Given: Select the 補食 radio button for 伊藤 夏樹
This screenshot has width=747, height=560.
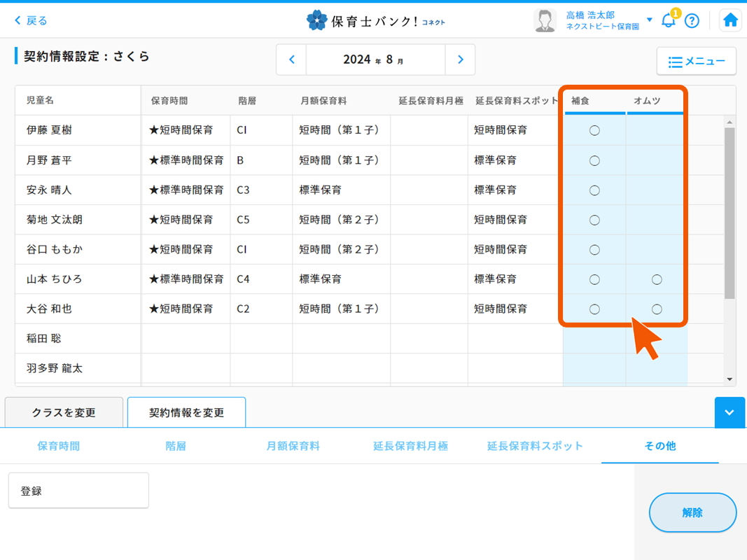Looking at the screenshot, I should pos(594,131).
